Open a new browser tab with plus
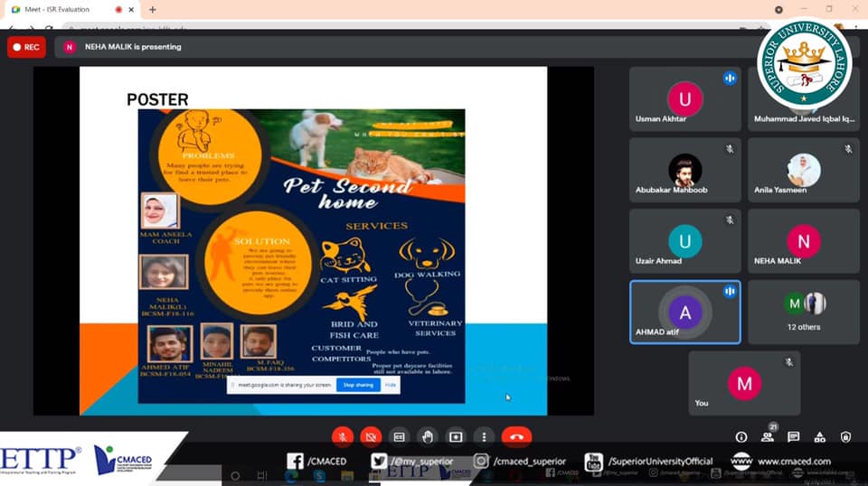This screenshot has height=486, width=868. pyautogui.click(x=152, y=9)
